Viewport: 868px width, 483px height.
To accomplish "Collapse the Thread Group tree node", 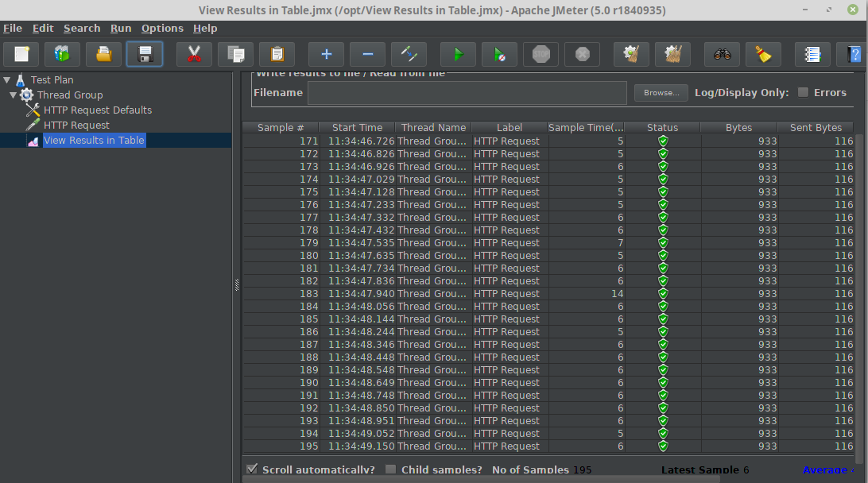I will (x=13, y=95).
